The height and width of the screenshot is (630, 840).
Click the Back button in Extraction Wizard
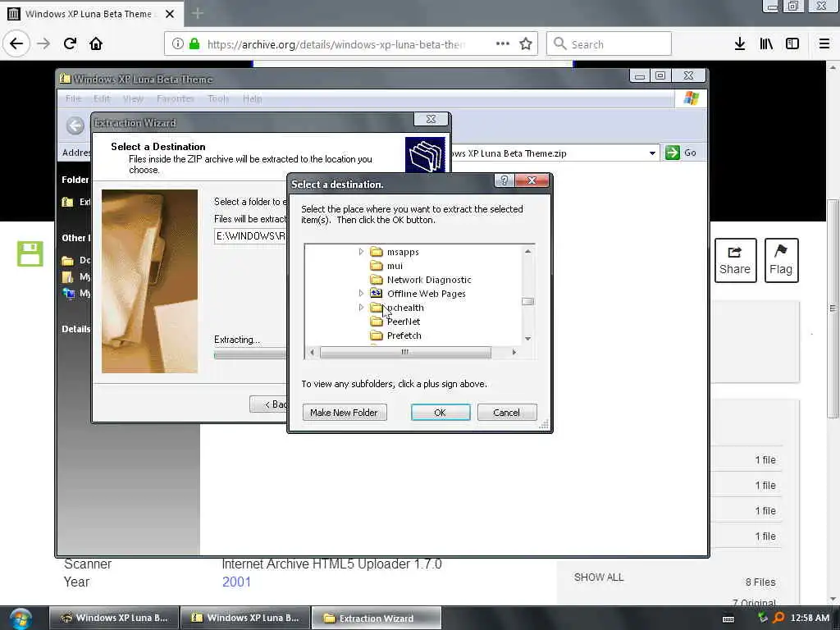coord(268,404)
